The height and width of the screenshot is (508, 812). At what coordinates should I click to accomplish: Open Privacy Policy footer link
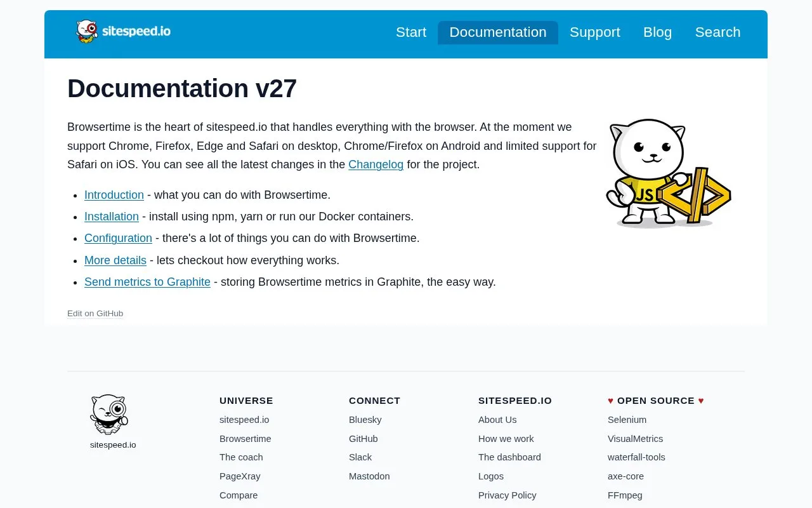click(507, 495)
